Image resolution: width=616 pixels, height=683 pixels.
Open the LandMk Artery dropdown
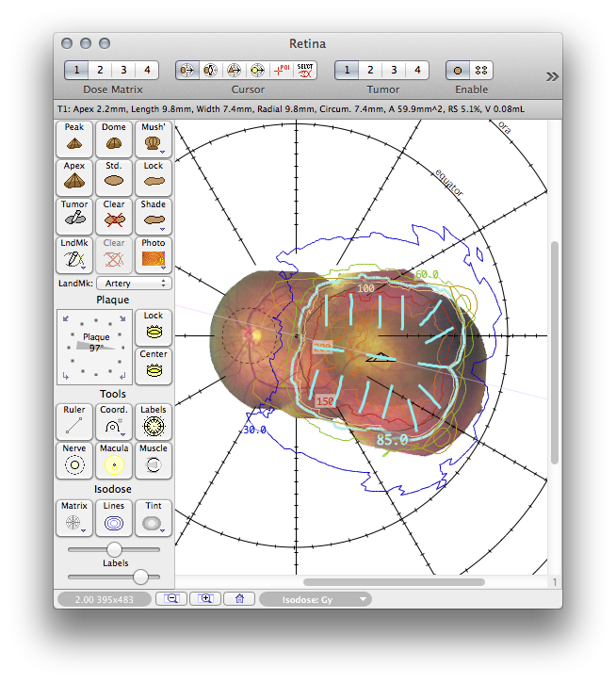click(134, 284)
